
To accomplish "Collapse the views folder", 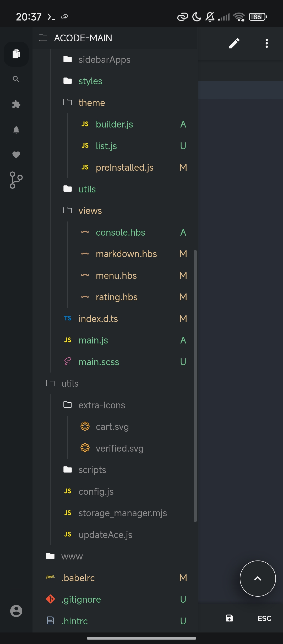I will click(90, 211).
